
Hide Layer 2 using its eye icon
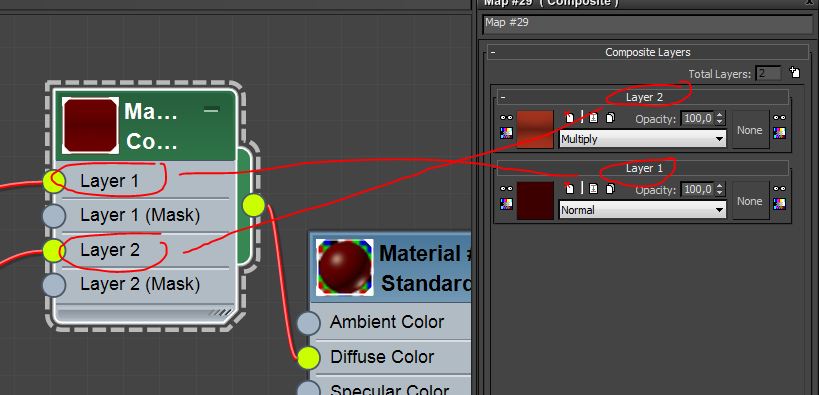(506, 118)
